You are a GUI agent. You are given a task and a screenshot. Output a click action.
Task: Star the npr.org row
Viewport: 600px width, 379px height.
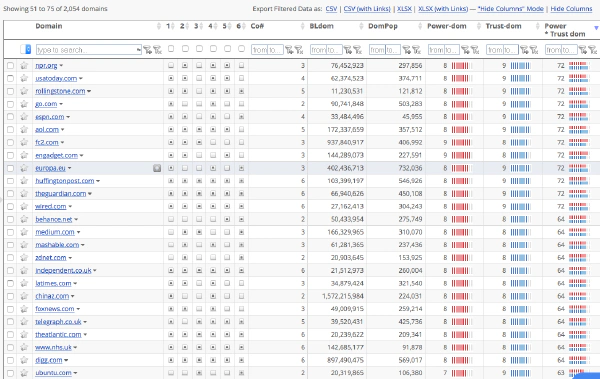(24, 65)
